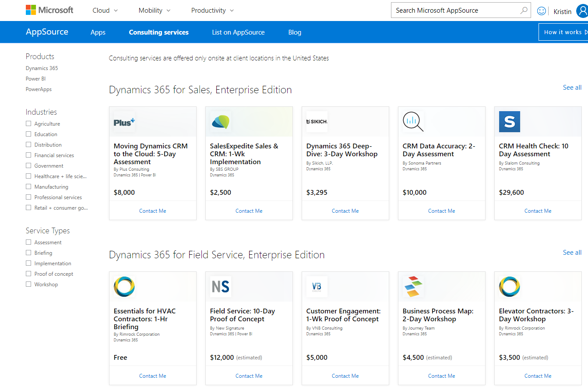
Task: Check the Government checkbox
Action: coord(28,166)
